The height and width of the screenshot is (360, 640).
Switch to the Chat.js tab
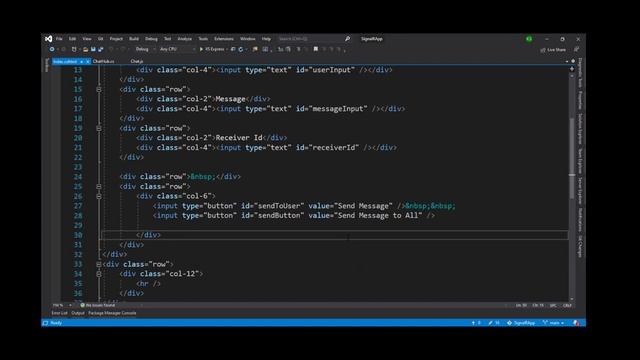point(137,61)
